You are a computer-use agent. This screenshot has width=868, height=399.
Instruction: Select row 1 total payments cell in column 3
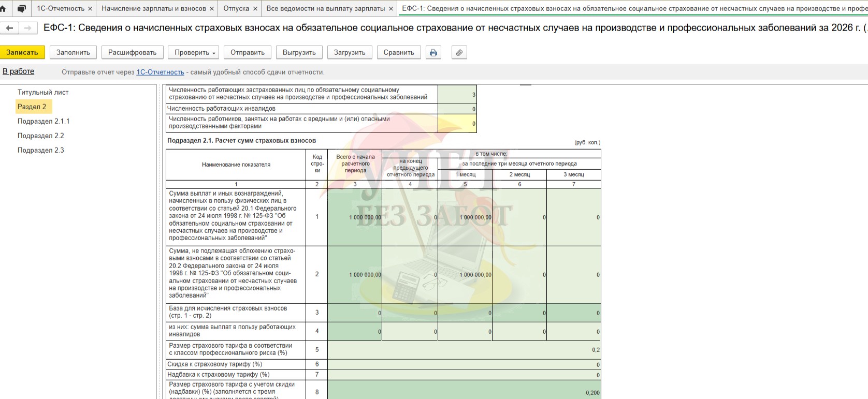[x=355, y=217]
